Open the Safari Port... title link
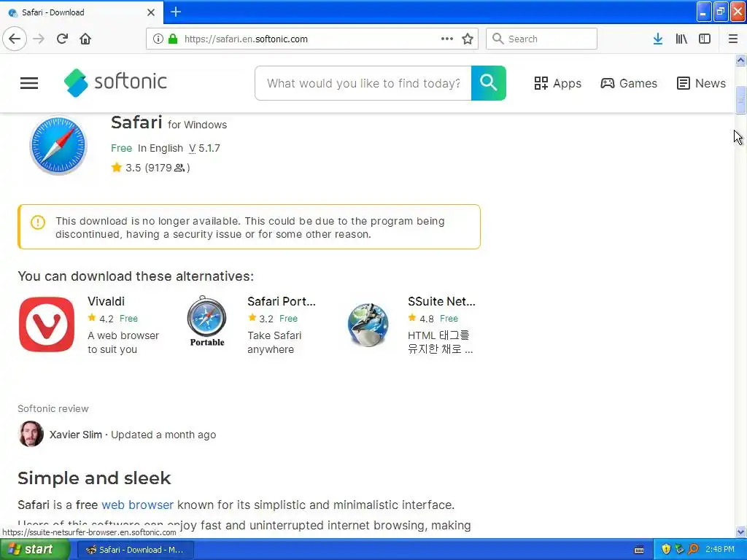Image resolution: width=747 pixels, height=560 pixels. pyautogui.click(x=282, y=301)
